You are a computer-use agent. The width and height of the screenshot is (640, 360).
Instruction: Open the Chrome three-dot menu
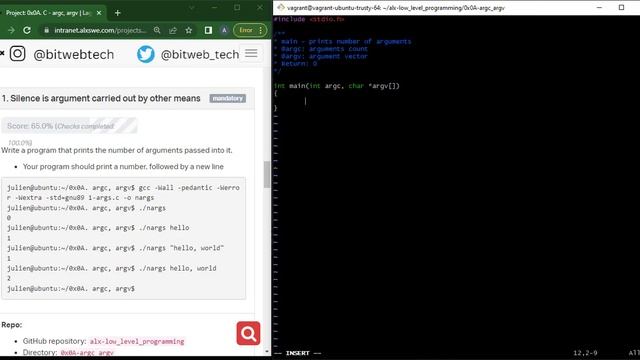pyautogui.click(x=261, y=30)
